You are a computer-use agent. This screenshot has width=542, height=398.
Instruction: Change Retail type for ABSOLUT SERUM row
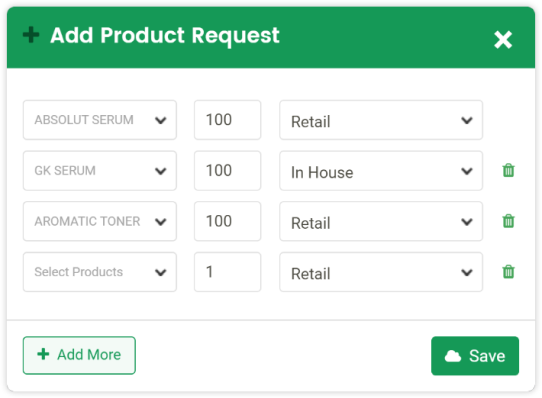(381, 120)
